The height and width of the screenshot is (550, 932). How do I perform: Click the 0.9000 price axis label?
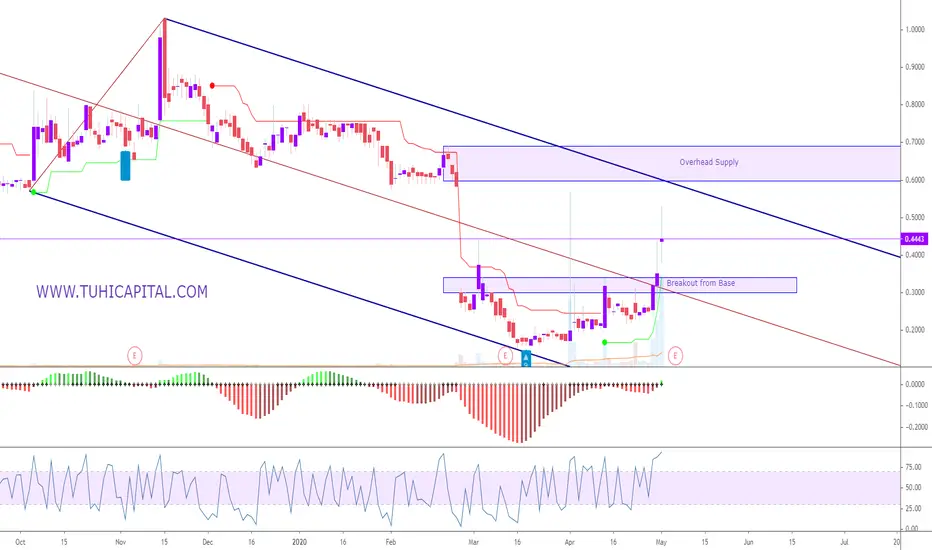click(x=915, y=67)
